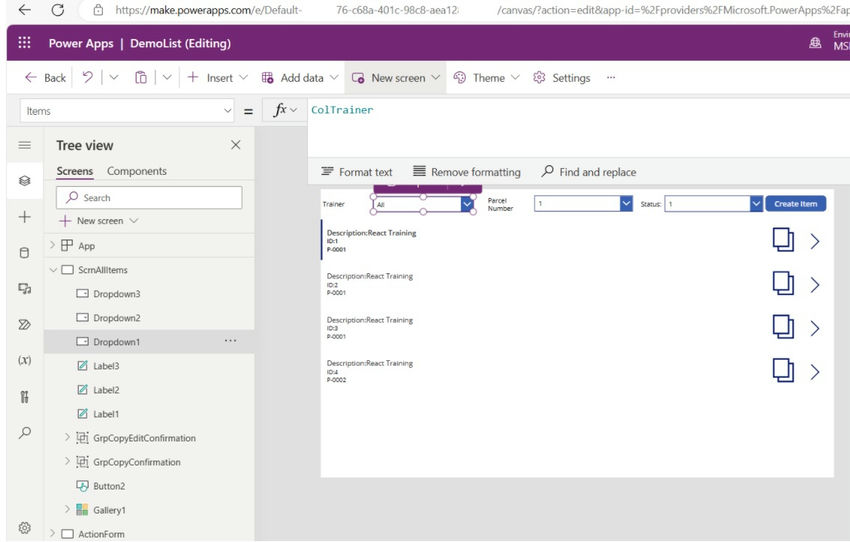Switch to the Components tab
Image resolution: width=850 pixels, height=542 pixels.
[137, 171]
